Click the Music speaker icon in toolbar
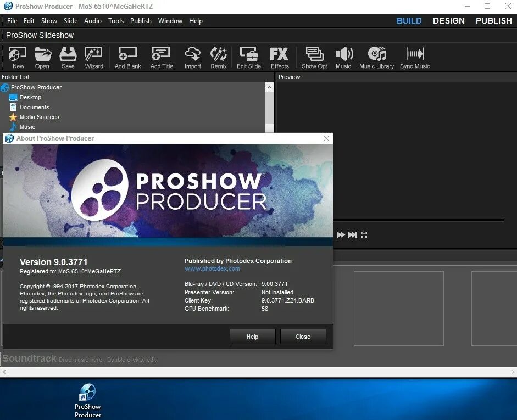The image size is (517, 420). [x=343, y=58]
